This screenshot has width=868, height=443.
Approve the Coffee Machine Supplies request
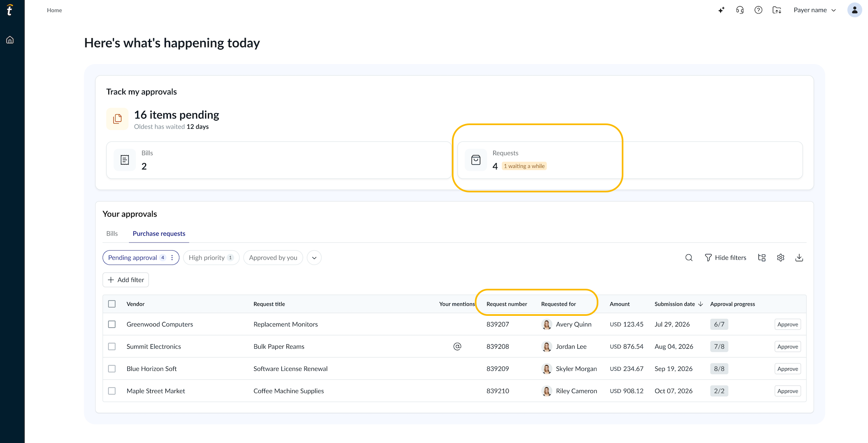click(x=788, y=391)
